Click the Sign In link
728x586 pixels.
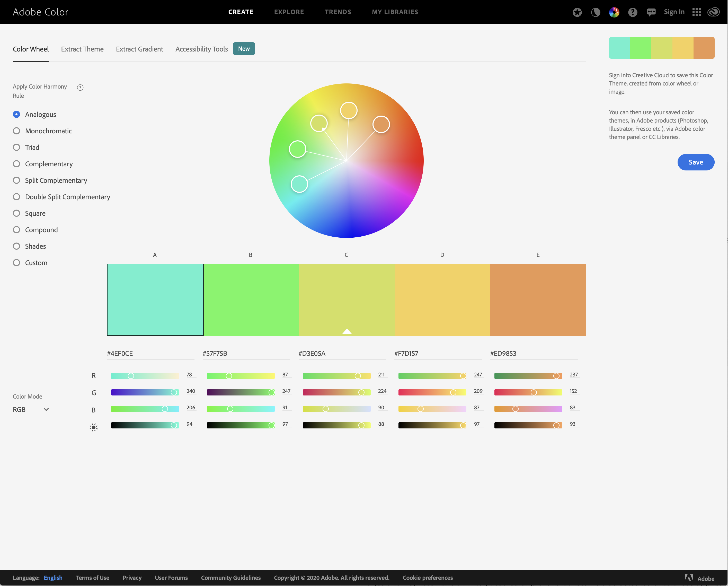coord(674,12)
